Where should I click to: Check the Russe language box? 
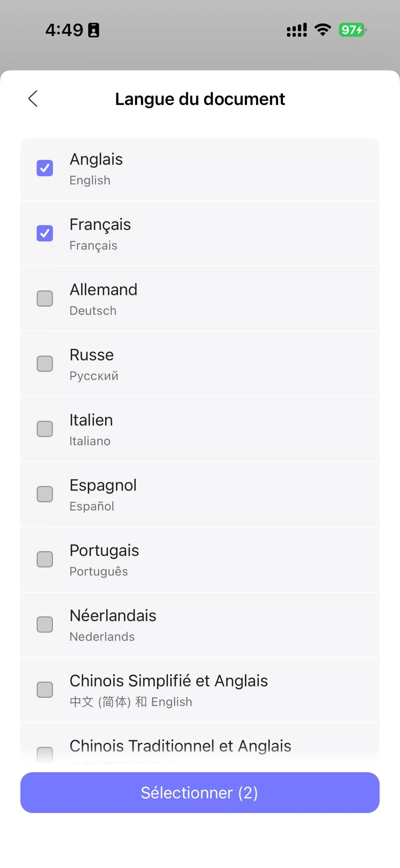click(x=45, y=364)
